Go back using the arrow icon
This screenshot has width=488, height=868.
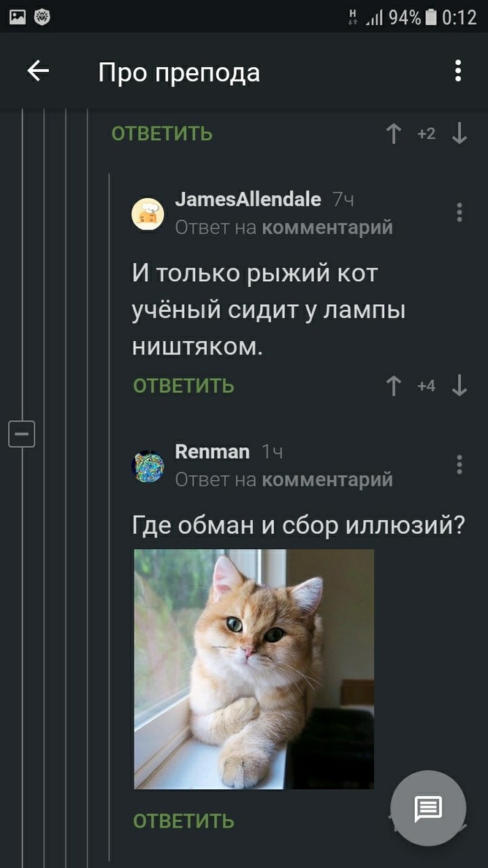38,70
